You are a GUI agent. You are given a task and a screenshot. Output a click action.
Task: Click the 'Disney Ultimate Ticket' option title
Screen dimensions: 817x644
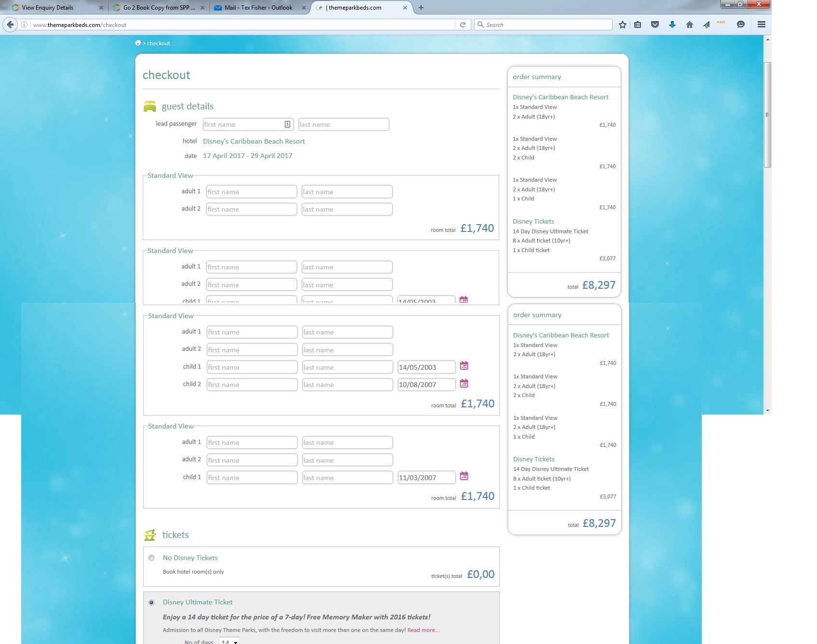(x=198, y=602)
